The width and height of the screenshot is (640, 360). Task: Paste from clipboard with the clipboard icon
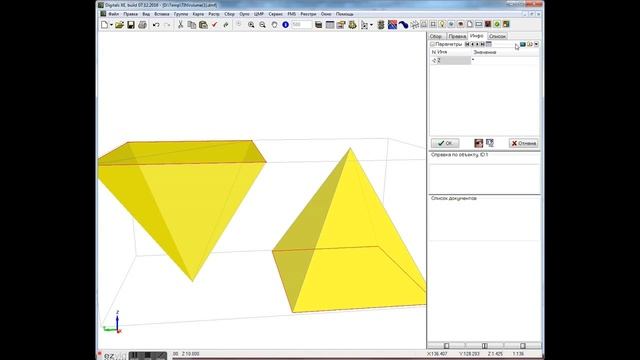point(203,25)
